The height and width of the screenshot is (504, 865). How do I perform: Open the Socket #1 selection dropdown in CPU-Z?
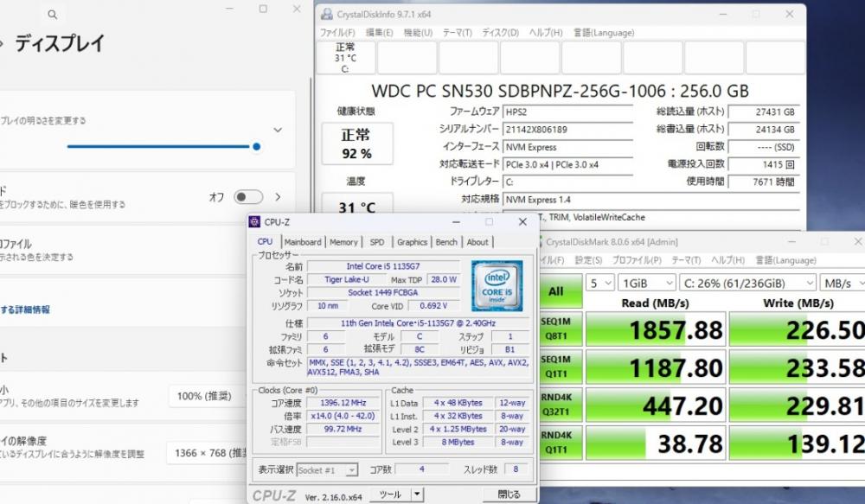click(328, 469)
